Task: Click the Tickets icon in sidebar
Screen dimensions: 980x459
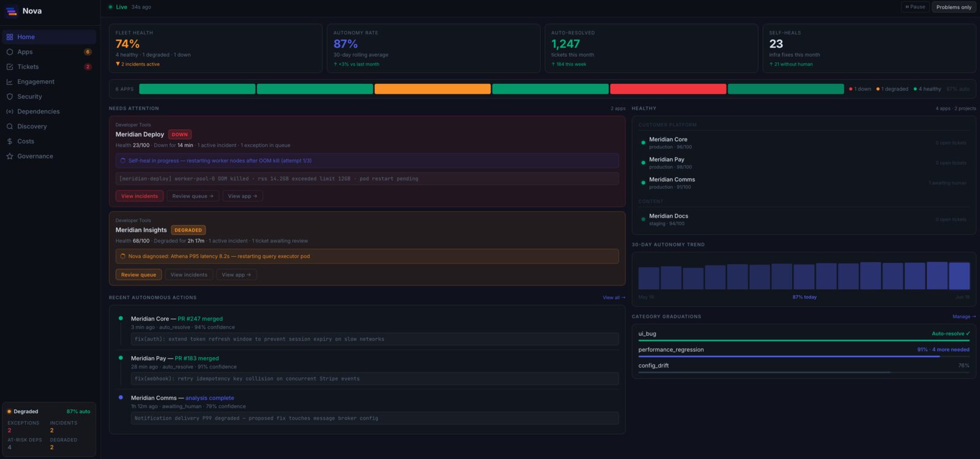Action: click(x=10, y=67)
